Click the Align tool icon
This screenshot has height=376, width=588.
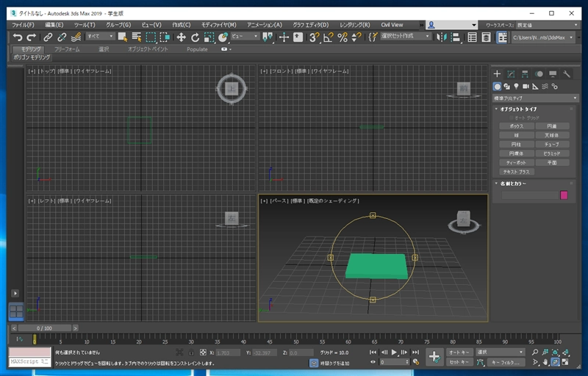coord(456,37)
